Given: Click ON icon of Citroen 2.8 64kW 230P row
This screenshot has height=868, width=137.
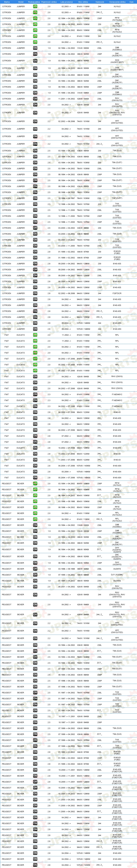Looking at the screenshot, I should (x=35, y=258).
